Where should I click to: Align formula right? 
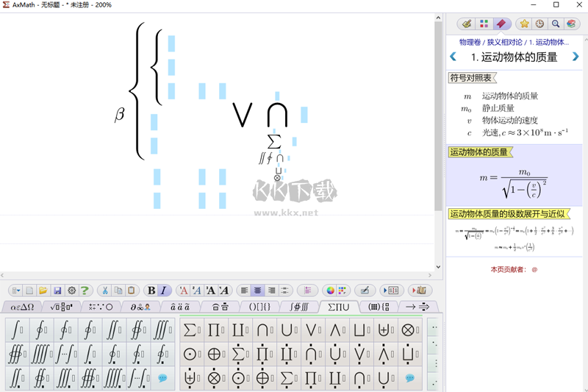pyautogui.click(x=271, y=291)
